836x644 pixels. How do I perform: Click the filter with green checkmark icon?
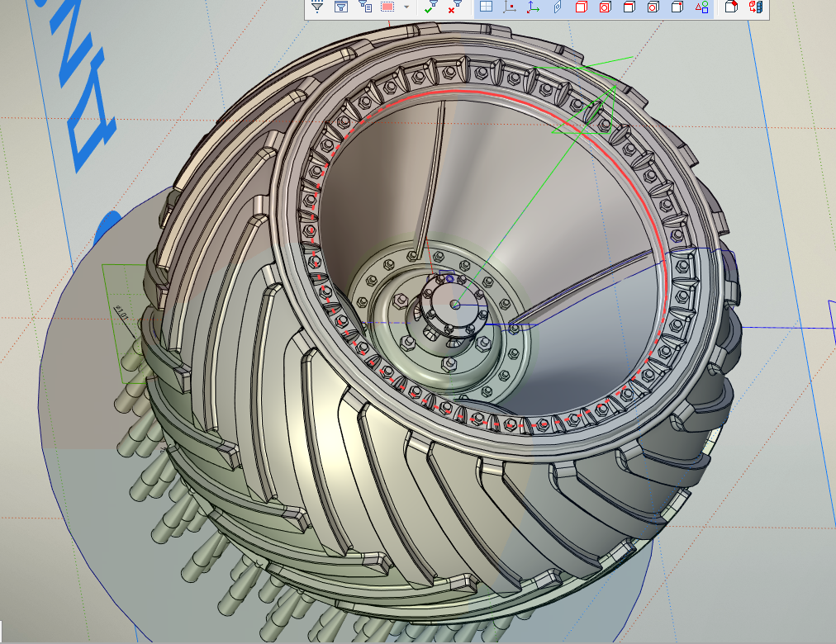coord(430,7)
